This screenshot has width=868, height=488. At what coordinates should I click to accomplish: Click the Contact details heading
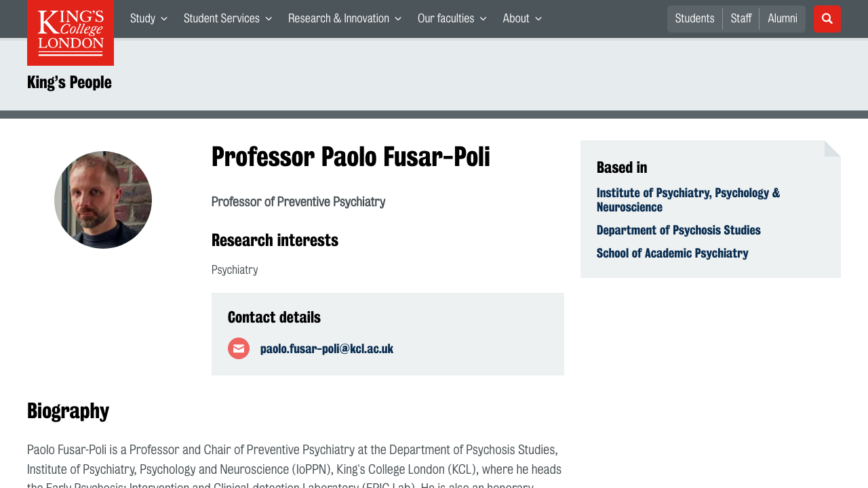[x=274, y=317]
